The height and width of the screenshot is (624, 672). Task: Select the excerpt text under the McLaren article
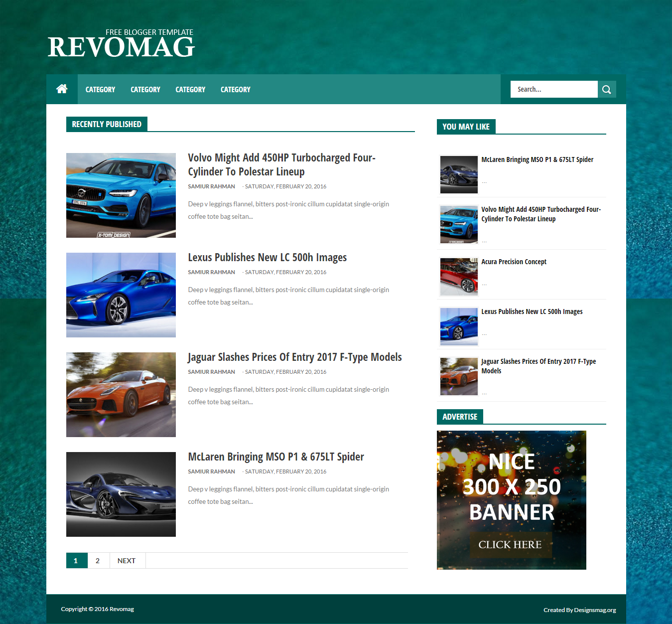(x=288, y=495)
